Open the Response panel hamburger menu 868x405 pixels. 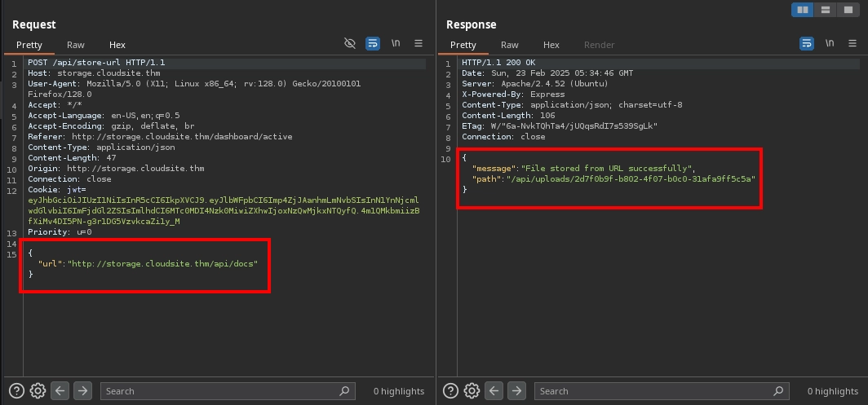click(x=852, y=44)
